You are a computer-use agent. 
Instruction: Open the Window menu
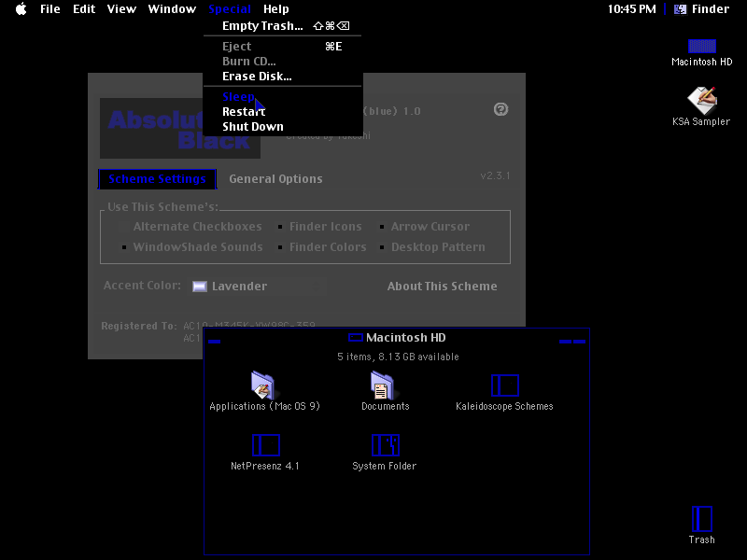(x=172, y=9)
